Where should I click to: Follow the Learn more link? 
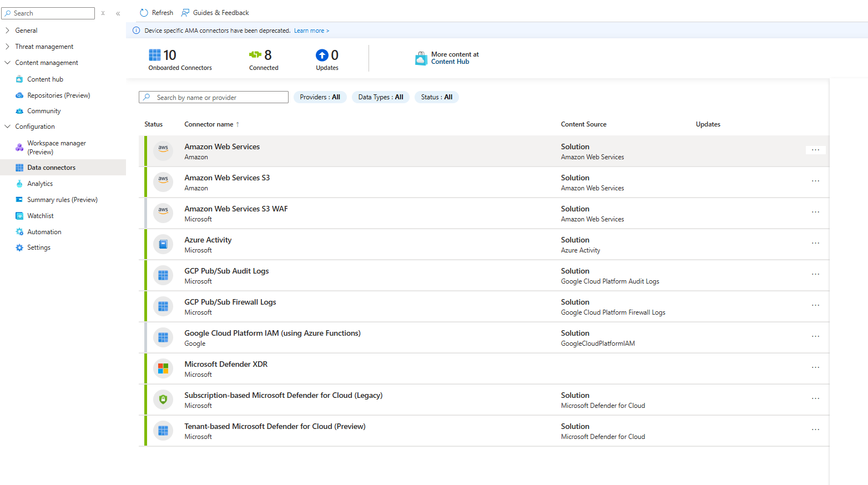pyautogui.click(x=311, y=31)
